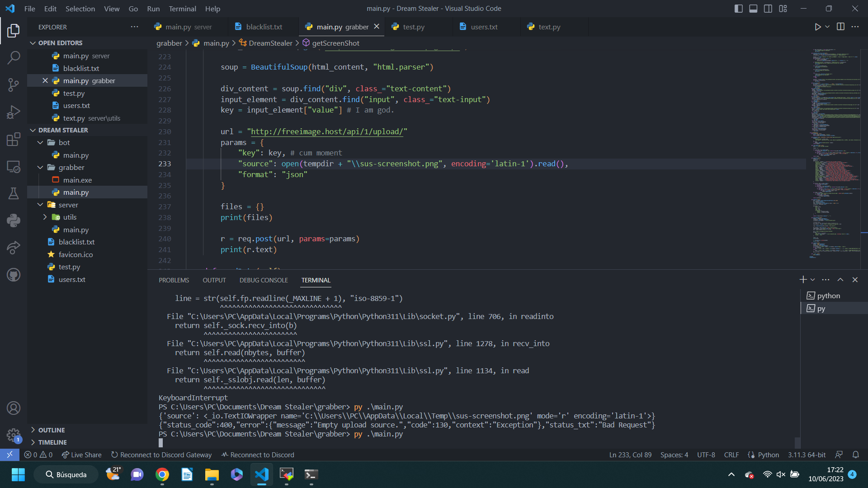Open the Search view in activity bar
This screenshot has height=488, width=868.
(14, 57)
